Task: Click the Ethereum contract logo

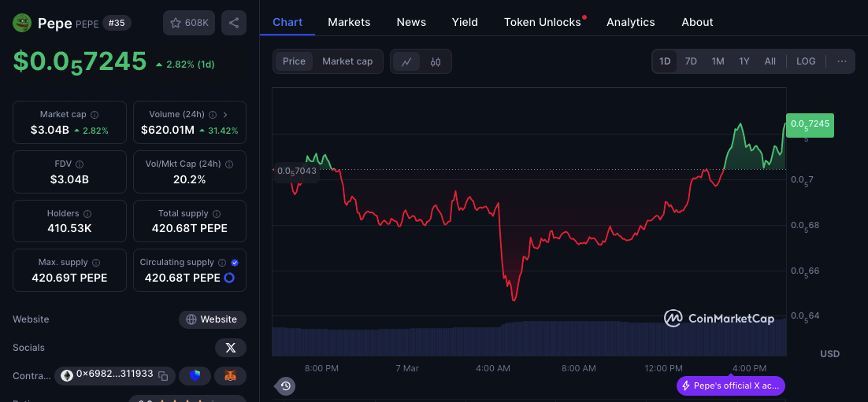Action: [66, 376]
